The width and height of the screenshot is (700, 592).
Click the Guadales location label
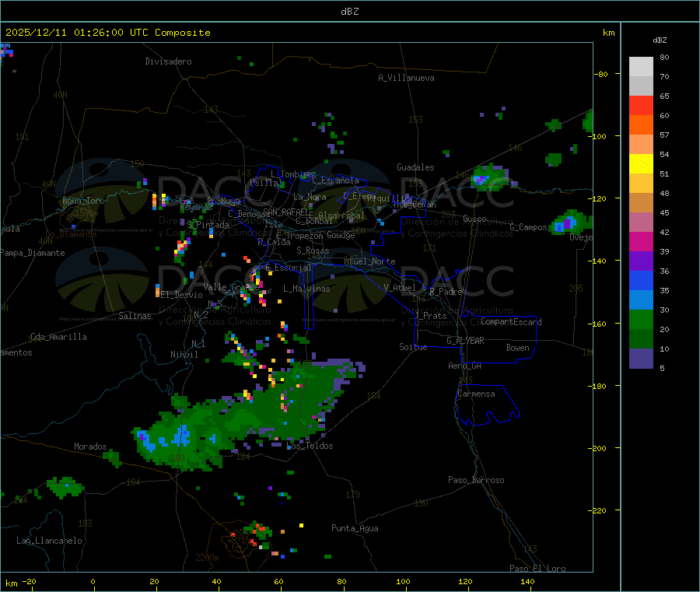(415, 167)
